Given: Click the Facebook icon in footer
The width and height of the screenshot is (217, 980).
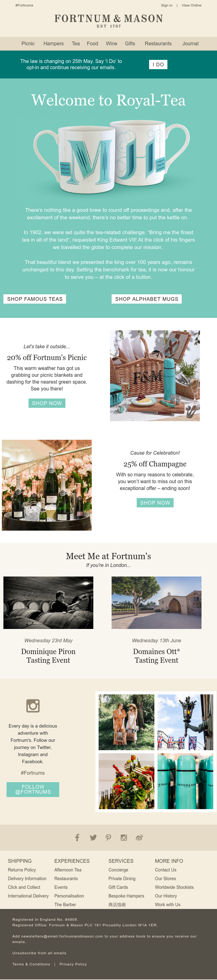Looking at the screenshot, I should click(77, 837).
